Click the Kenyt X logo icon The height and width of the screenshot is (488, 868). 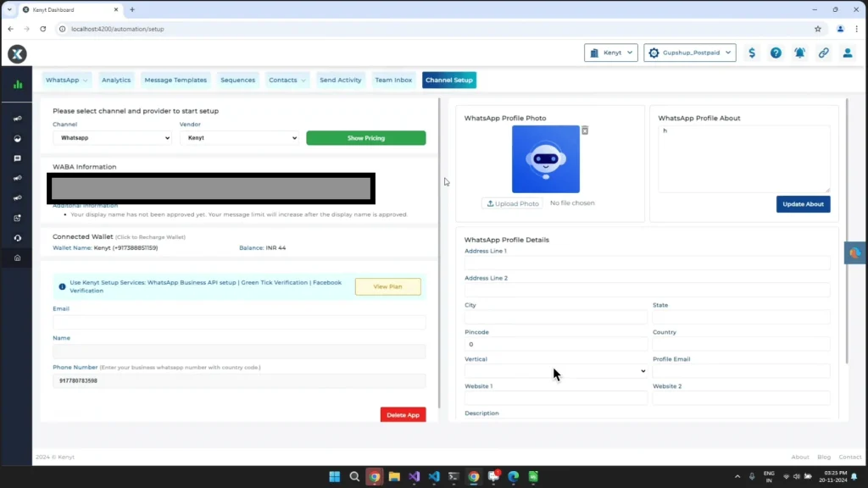point(17,53)
